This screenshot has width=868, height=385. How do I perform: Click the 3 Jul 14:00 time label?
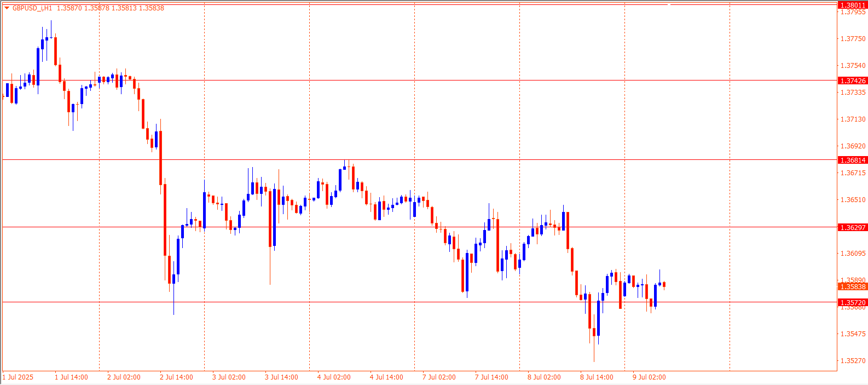(281, 377)
